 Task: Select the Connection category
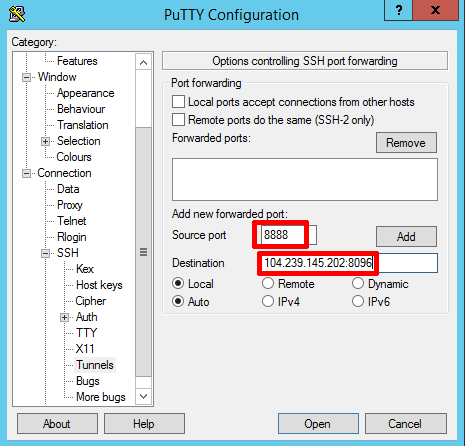(x=64, y=173)
